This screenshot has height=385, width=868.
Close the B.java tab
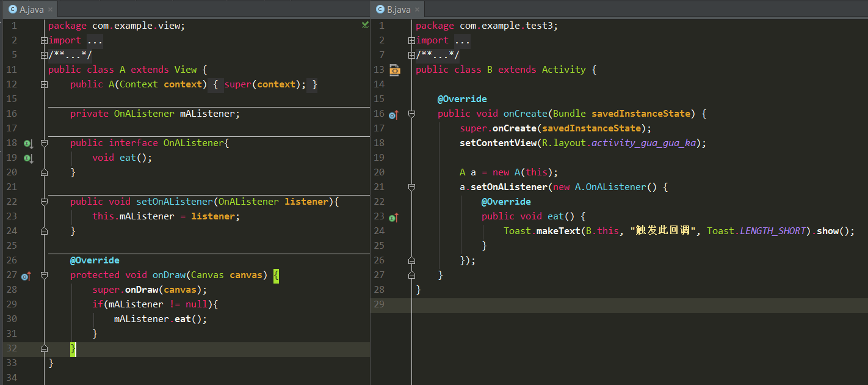[x=418, y=10]
